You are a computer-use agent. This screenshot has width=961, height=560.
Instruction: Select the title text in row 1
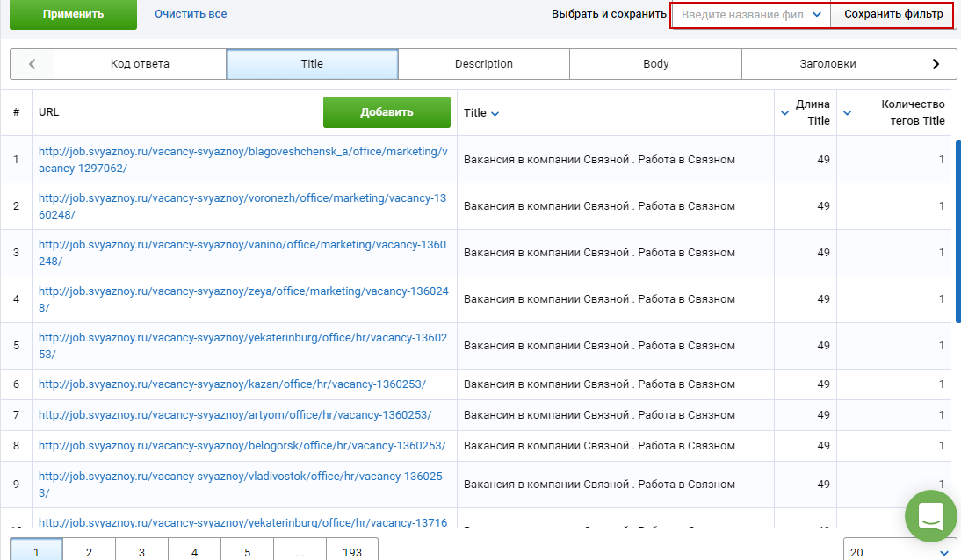599,159
